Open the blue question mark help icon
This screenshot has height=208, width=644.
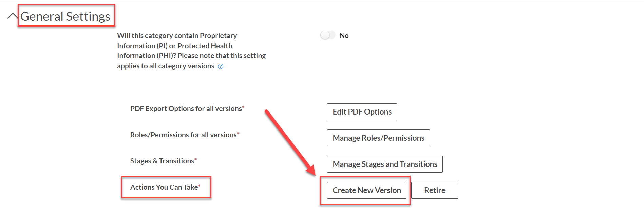click(221, 66)
